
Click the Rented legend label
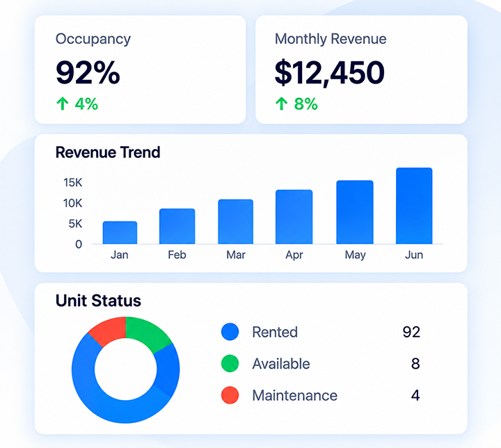(x=275, y=332)
